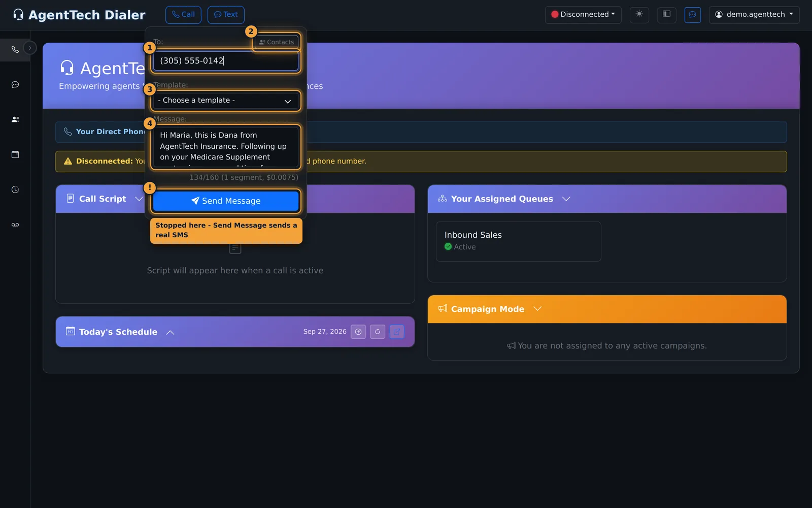Image resolution: width=812 pixels, height=508 pixels.
Task: Collapse the Call Script panel chevron
Action: [x=139, y=199]
